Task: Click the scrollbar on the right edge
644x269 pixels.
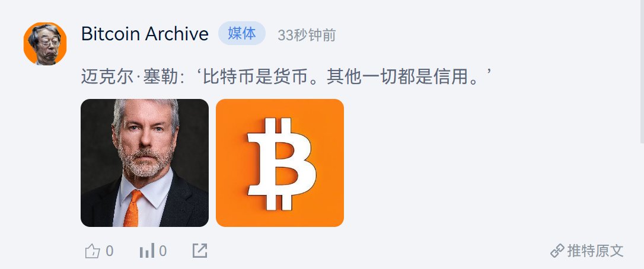Action: (642, 72)
